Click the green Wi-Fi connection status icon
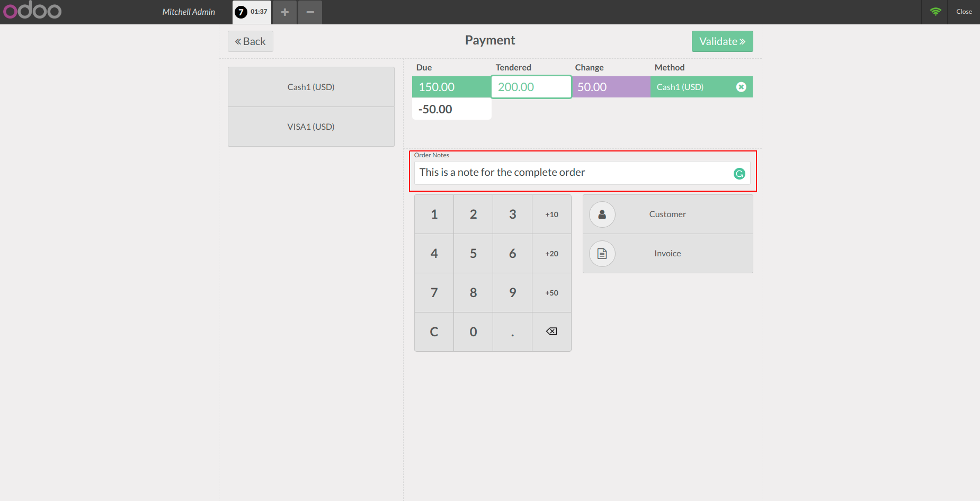The width and height of the screenshot is (980, 501). pyautogui.click(x=935, y=12)
